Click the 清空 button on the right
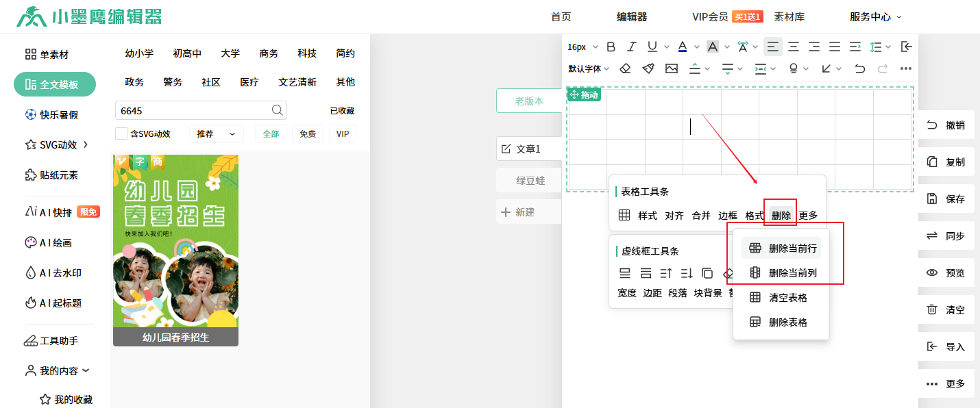The height and width of the screenshot is (408, 980). 946,309
